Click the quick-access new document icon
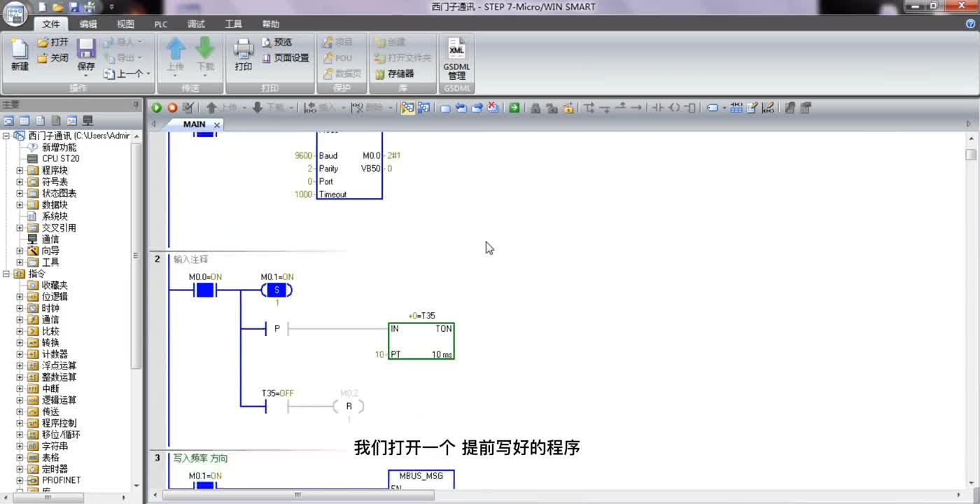 [43, 7]
